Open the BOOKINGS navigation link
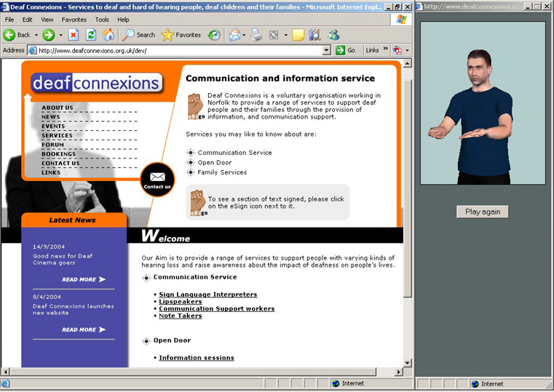Viewport: 554px width, 392px height. pyautogui.click(x=59, y=154)
